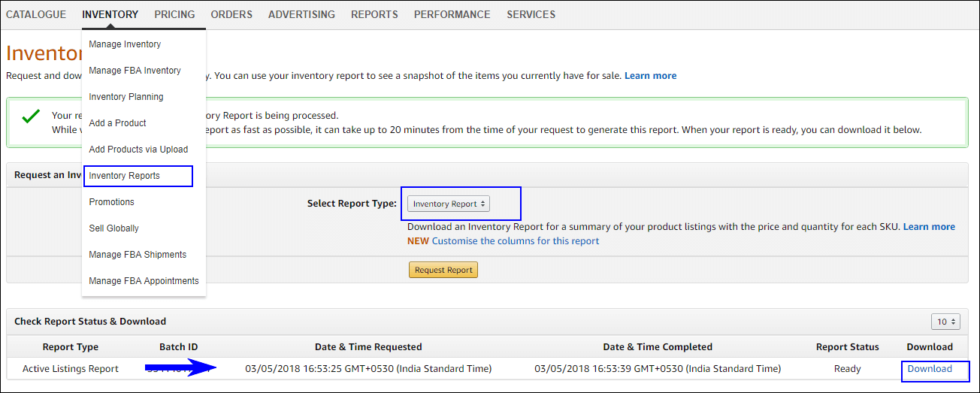Open Manage FBA Shipments
This screenshot has width=980, height=393.
(x=138, y=255)
